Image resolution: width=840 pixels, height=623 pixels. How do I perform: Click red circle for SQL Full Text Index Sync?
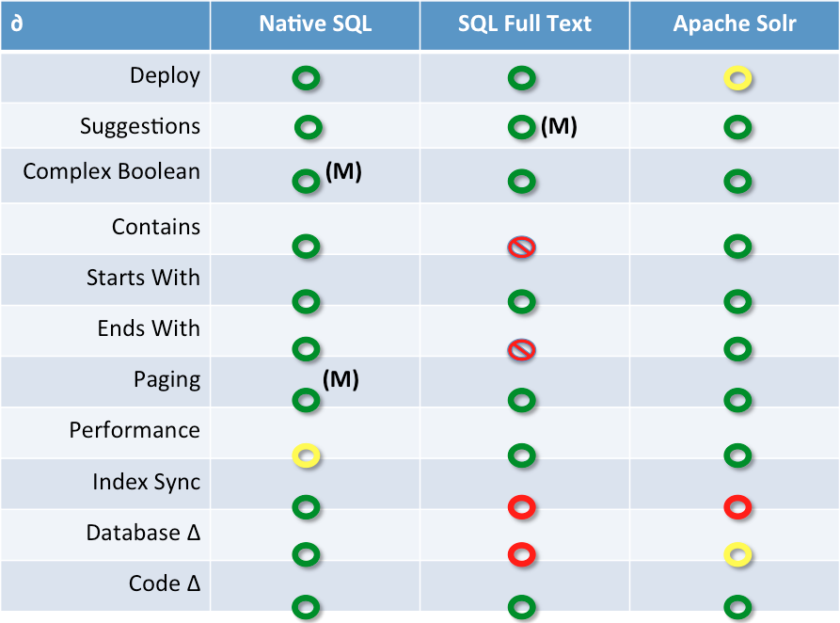coord(522,507)
